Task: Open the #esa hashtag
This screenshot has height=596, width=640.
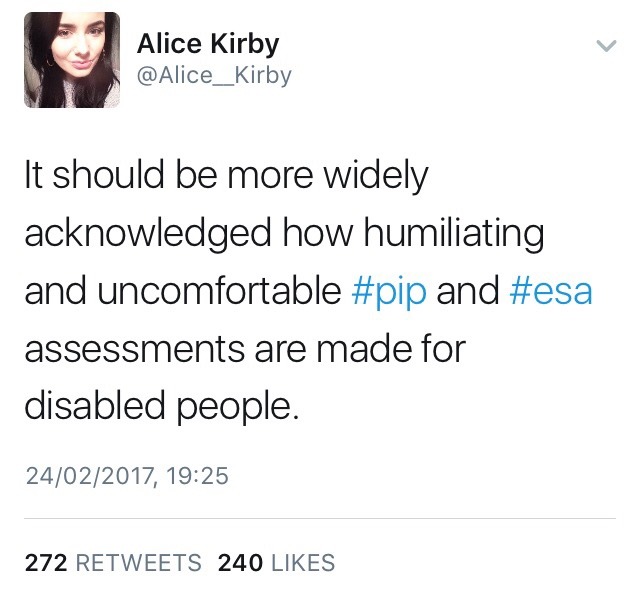Action: tap(549, 291)
